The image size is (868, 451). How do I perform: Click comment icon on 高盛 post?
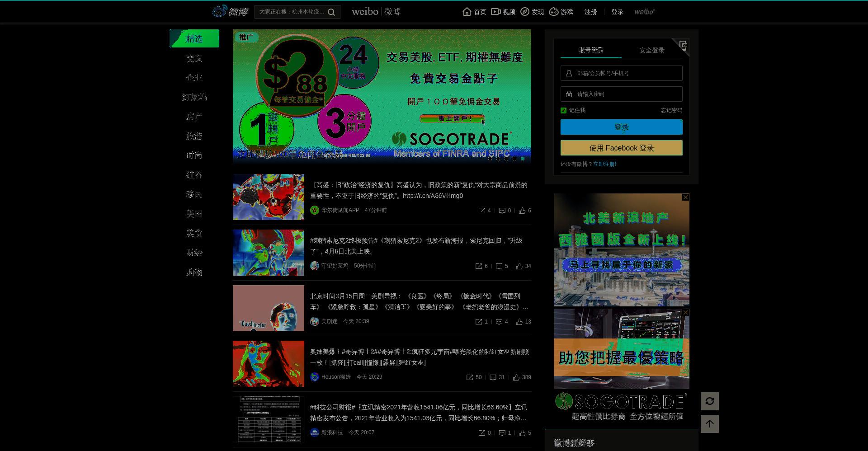pos(502,211)
